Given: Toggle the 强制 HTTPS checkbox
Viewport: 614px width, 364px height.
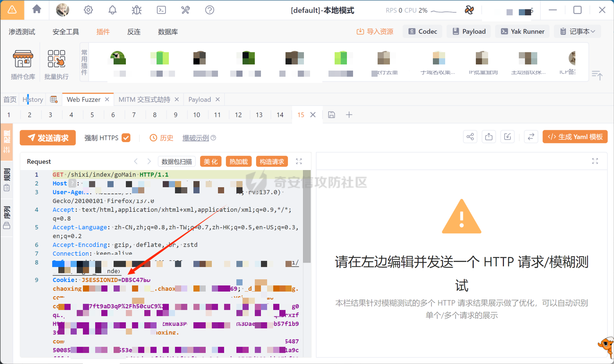Looking at the screenshot, I should [126, 138].
